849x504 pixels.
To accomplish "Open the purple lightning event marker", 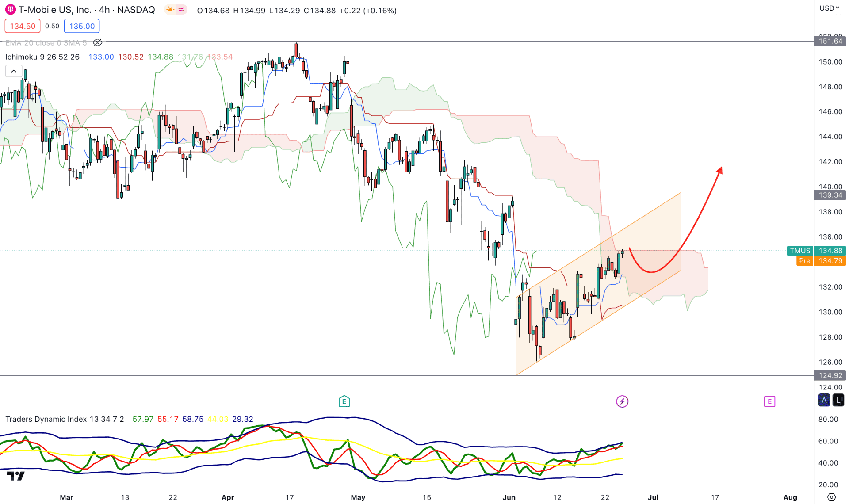I will [622, 401].
